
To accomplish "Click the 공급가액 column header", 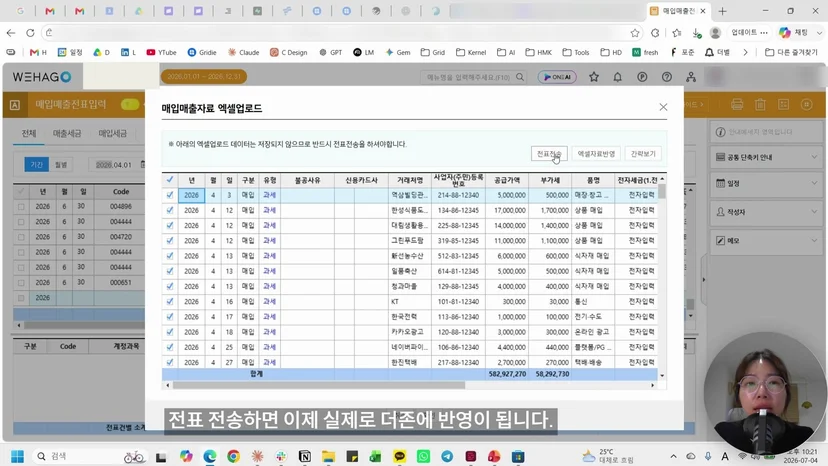I will (x=507, y=180).
